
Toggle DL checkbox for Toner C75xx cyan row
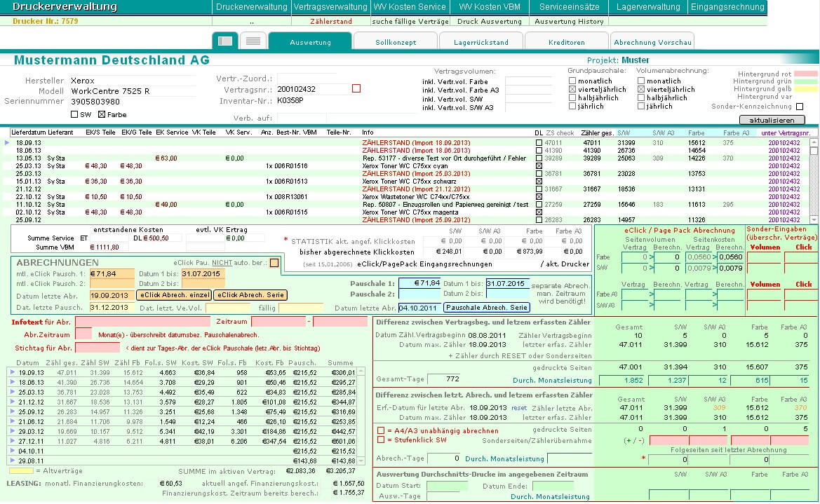coord(539,165)
